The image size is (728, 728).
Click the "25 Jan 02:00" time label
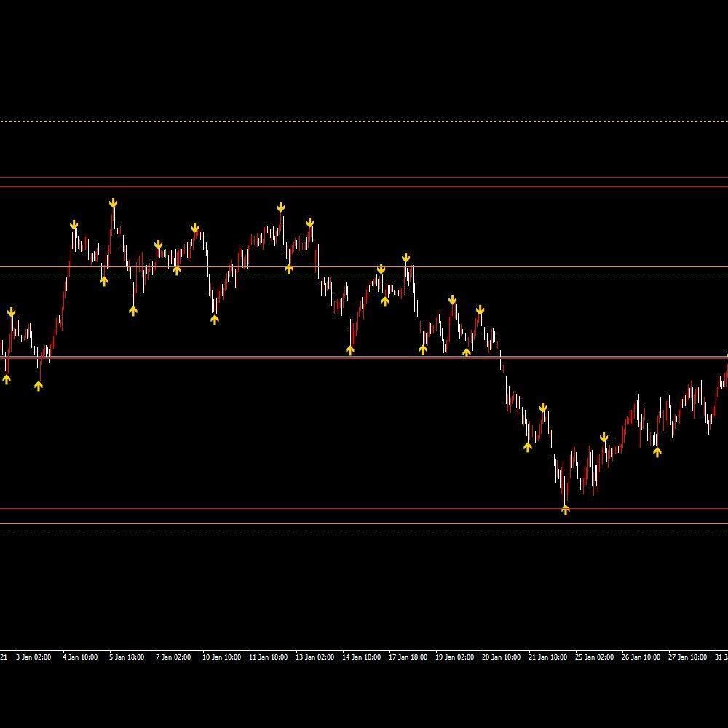[x=595, y=657]
